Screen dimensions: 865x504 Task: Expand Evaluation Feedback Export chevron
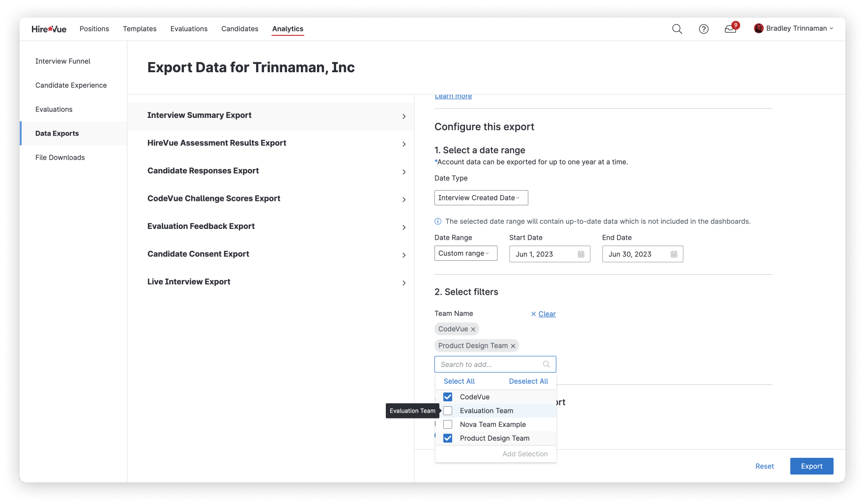click(x=404, y=227)
